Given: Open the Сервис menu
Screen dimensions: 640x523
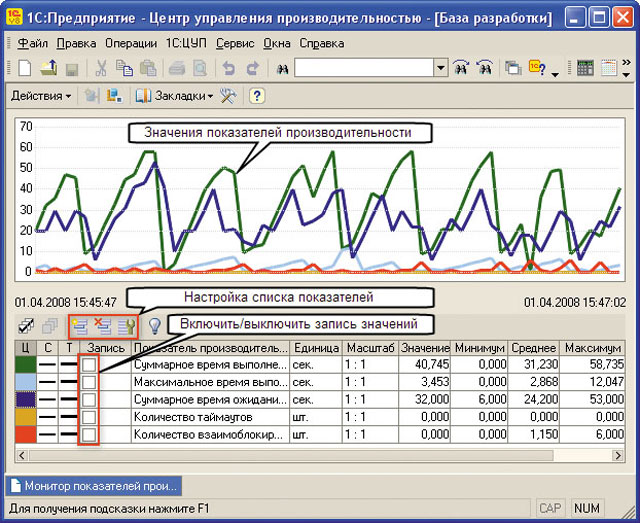Looking at the screenshot, I should coord(235,43).
